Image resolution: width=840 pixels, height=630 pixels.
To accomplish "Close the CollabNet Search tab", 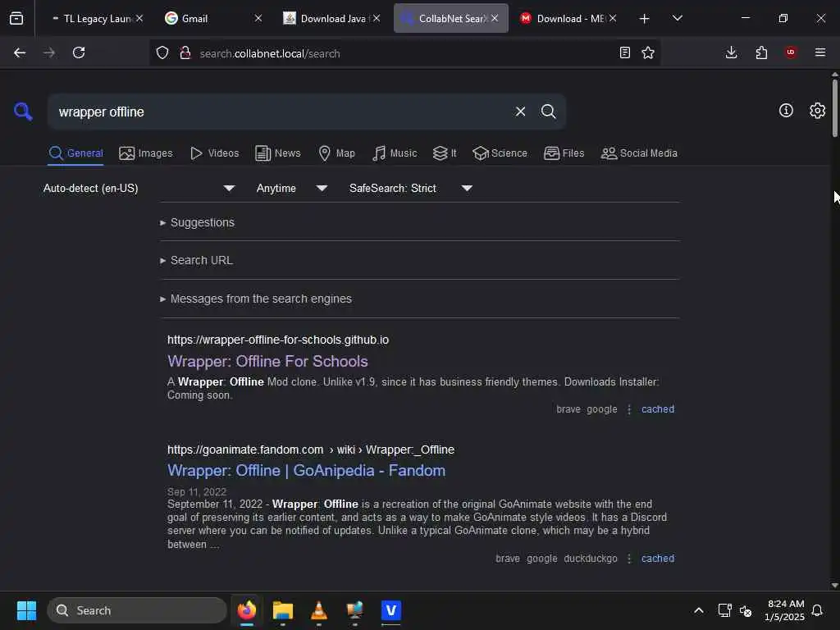I will [x=495, y=18].
